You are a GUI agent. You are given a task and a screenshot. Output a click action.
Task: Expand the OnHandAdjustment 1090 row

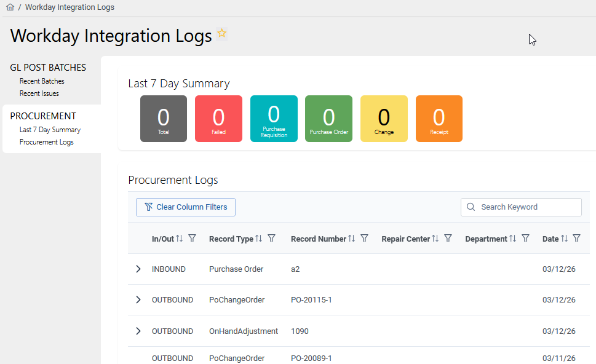point(138,331)
